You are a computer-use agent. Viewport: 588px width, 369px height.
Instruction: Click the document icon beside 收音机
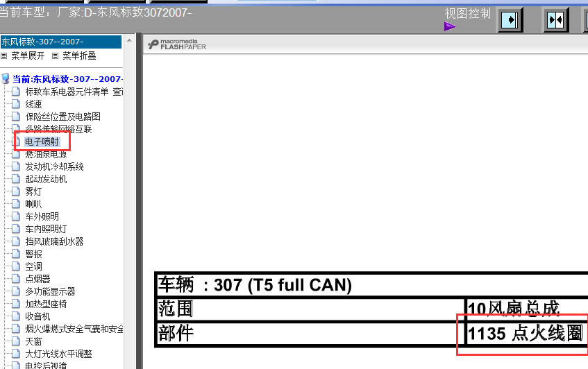pyautogui.click(x=16, y=316)
